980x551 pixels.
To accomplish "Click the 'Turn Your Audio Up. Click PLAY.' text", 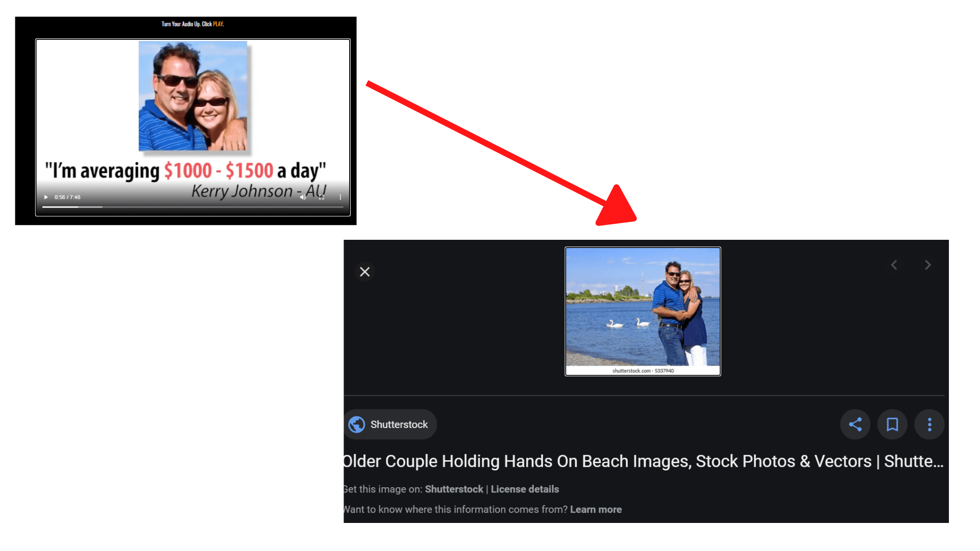I will click(192, 24).
